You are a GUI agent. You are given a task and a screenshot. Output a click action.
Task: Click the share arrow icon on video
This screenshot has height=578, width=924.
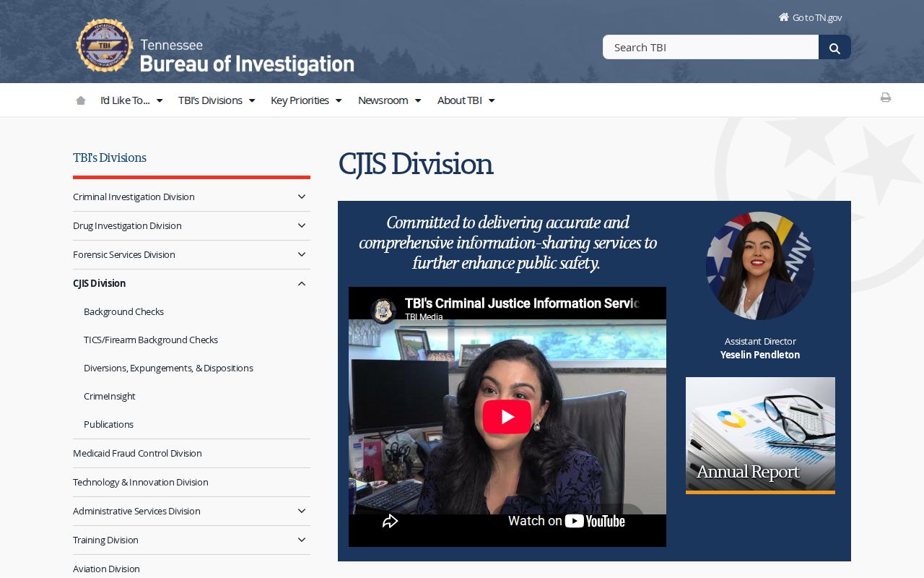[x=390, y=521]
